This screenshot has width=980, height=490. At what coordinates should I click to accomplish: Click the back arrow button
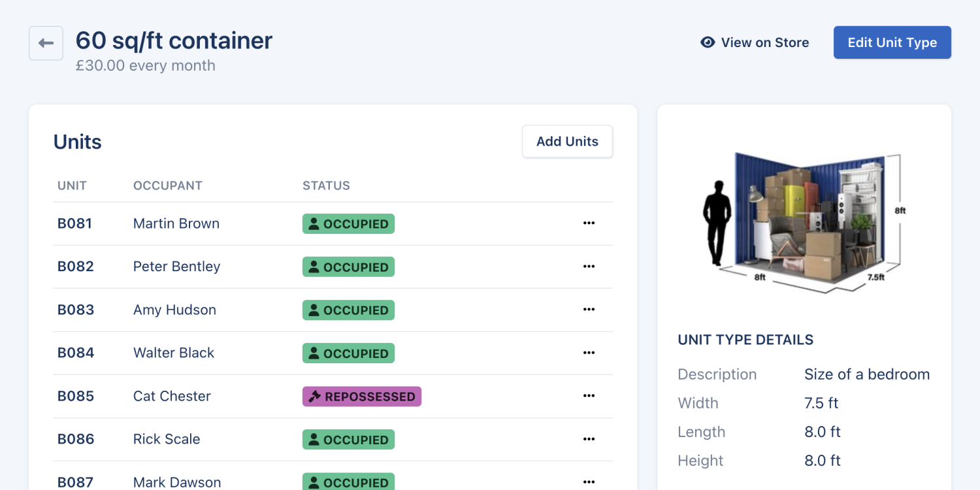click(46, 43)
